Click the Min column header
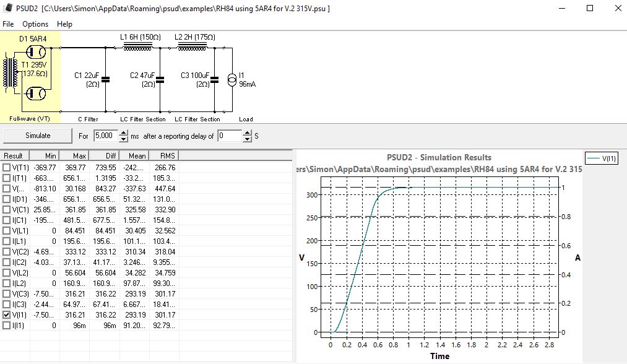Screen dimensions: 627x364 45,155
